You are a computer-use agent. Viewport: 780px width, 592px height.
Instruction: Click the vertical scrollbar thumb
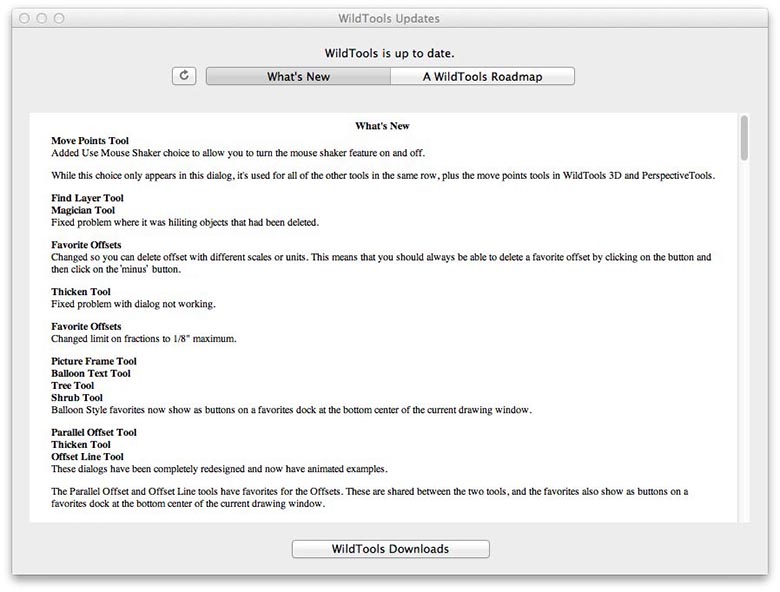744,138
